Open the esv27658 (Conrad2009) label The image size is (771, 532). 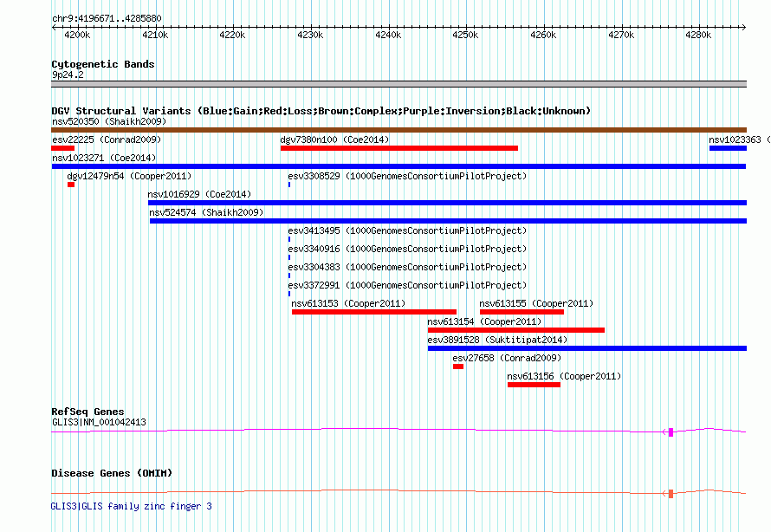(x=507, y=358)
